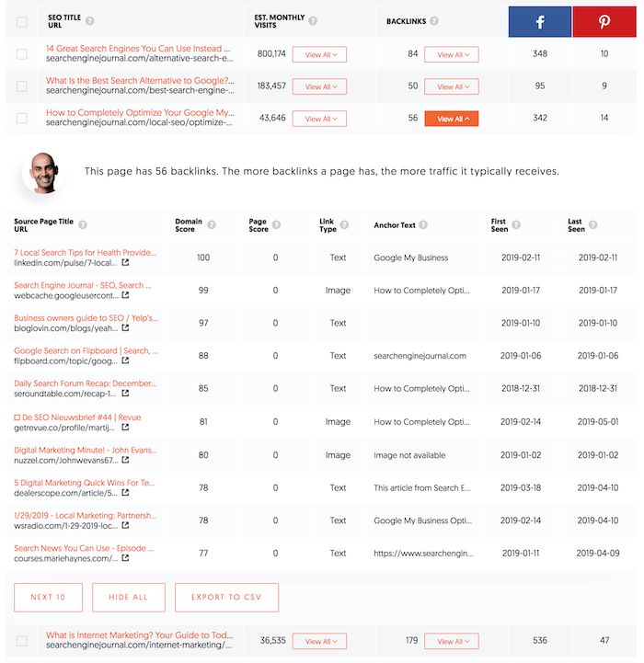Click anchor text 'Google My Business'
The width and height of the screenshot is (644, 663).
click(411, 257)
